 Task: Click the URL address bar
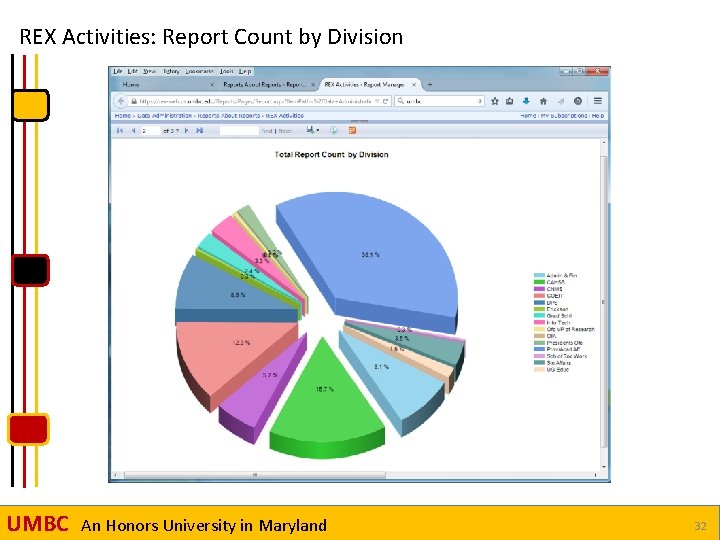pyautogui.click(x=255, y=101)
